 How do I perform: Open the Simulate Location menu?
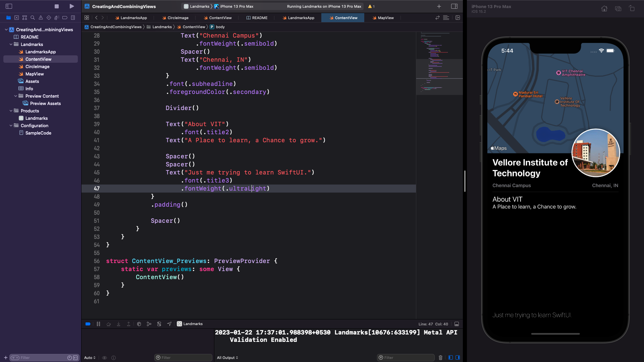pyautogui.click(x=169, y=324)
